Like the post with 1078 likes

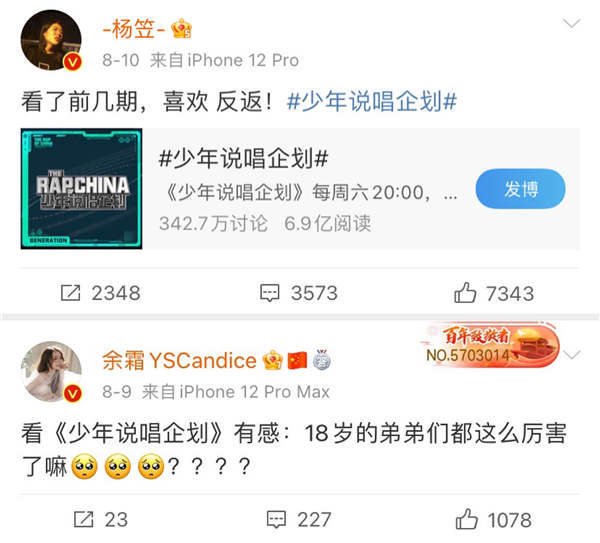click(x=466, y=519)
